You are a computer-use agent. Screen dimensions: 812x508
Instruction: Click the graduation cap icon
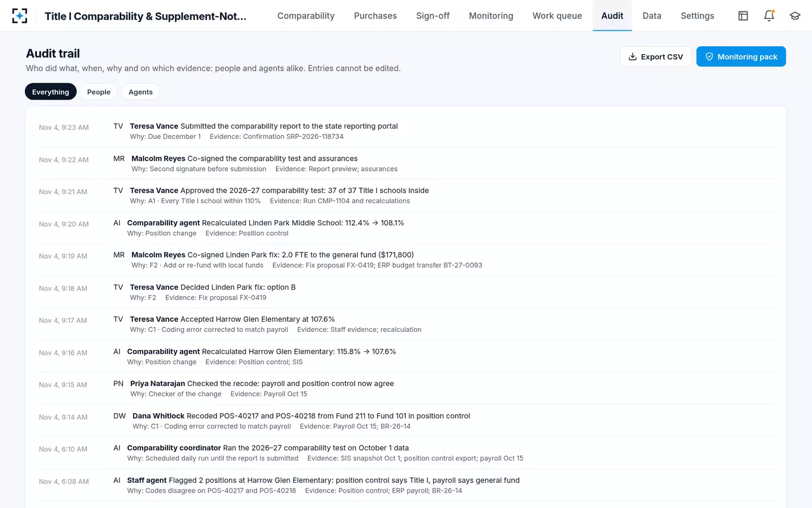tap(795, 16)
